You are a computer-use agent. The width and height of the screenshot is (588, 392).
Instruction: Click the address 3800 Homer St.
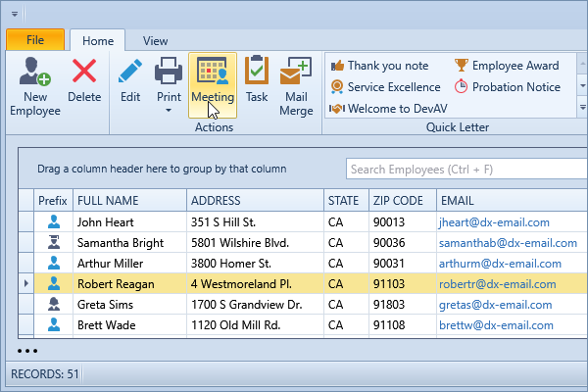[x=231, y=264]
